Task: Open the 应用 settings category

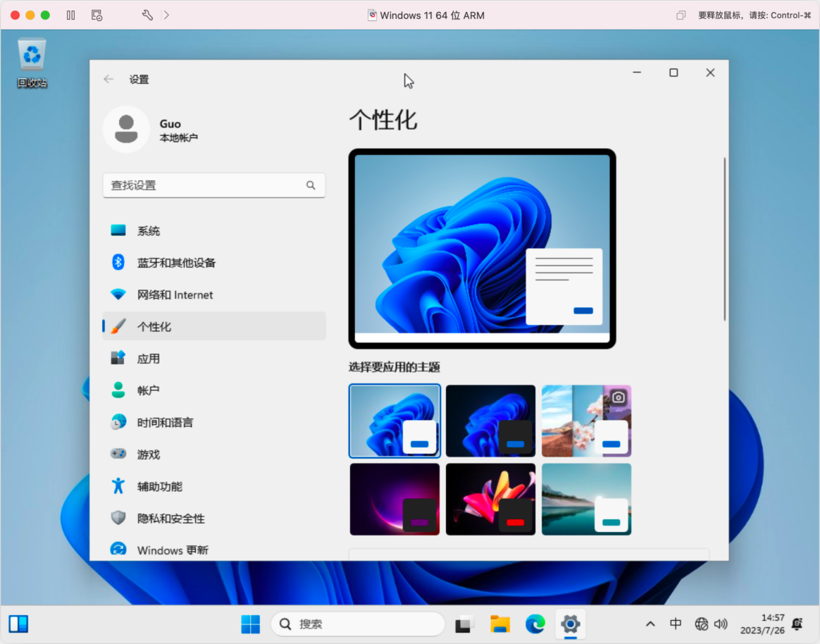Action: 214,359
